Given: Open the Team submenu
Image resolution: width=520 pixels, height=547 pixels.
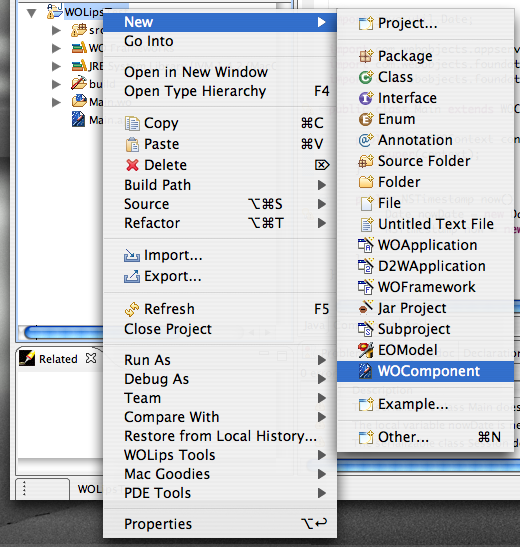Looking at the screenshot, I should (x=220, y=398).
